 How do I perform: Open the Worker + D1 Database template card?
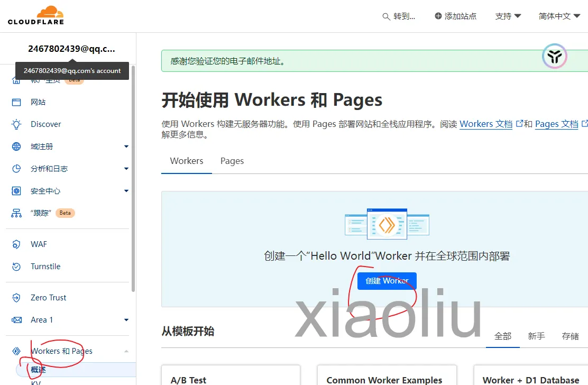click(530, 375)
